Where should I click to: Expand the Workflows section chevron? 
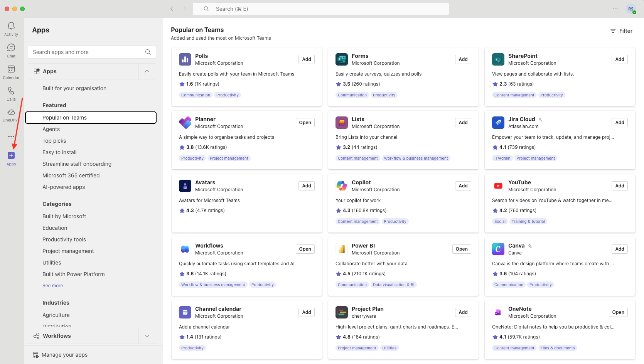147,336
